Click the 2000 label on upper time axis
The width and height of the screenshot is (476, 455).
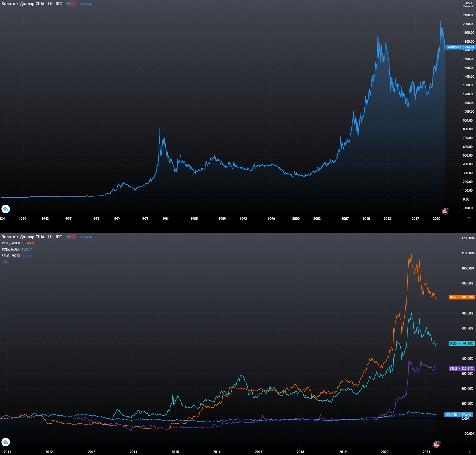[296, 219]
